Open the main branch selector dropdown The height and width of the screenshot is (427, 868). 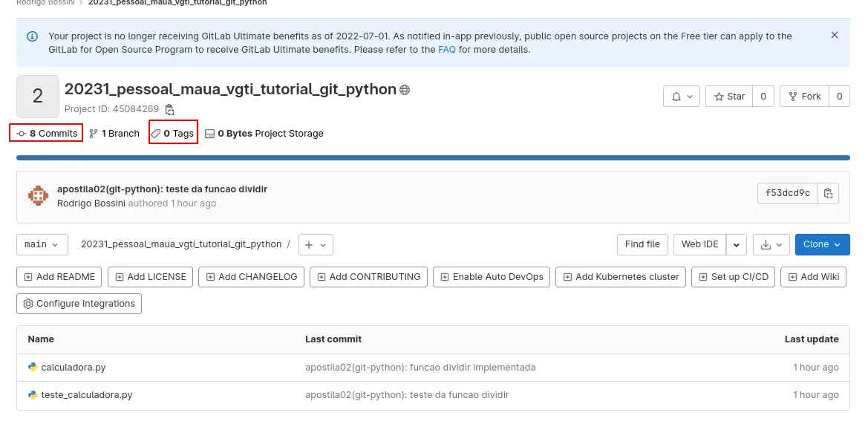pyautogui.click(x=42, y=244)
